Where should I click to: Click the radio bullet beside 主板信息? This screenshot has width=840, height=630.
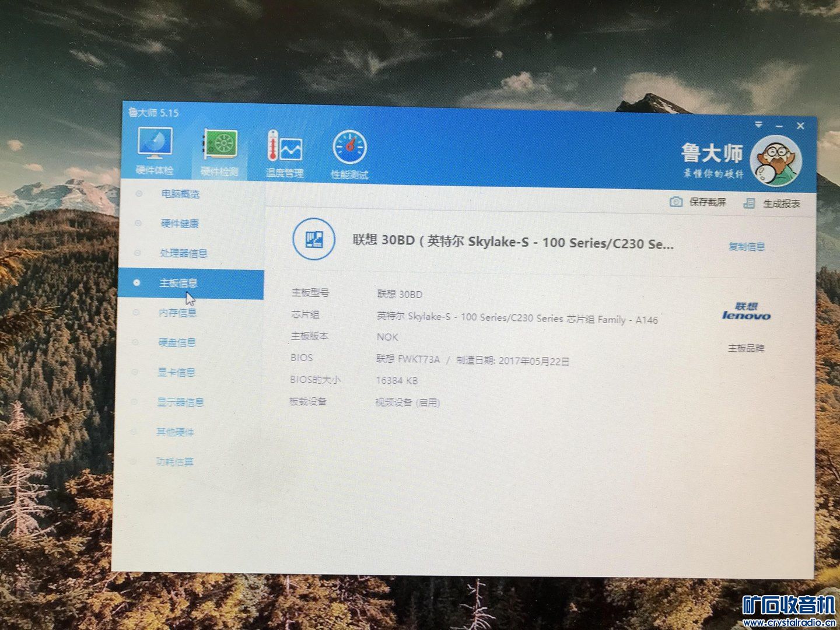pos(136,283)
